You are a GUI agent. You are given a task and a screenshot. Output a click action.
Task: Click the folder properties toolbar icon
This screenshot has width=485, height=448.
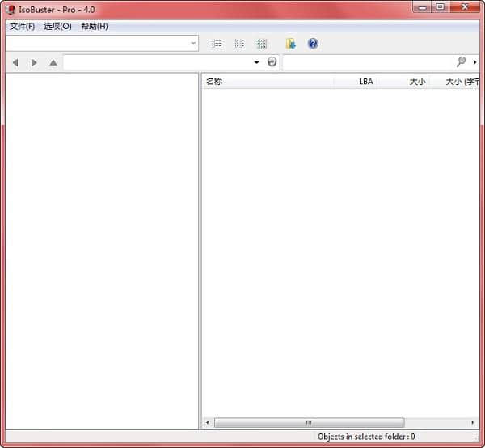click(x=290, y=44)
